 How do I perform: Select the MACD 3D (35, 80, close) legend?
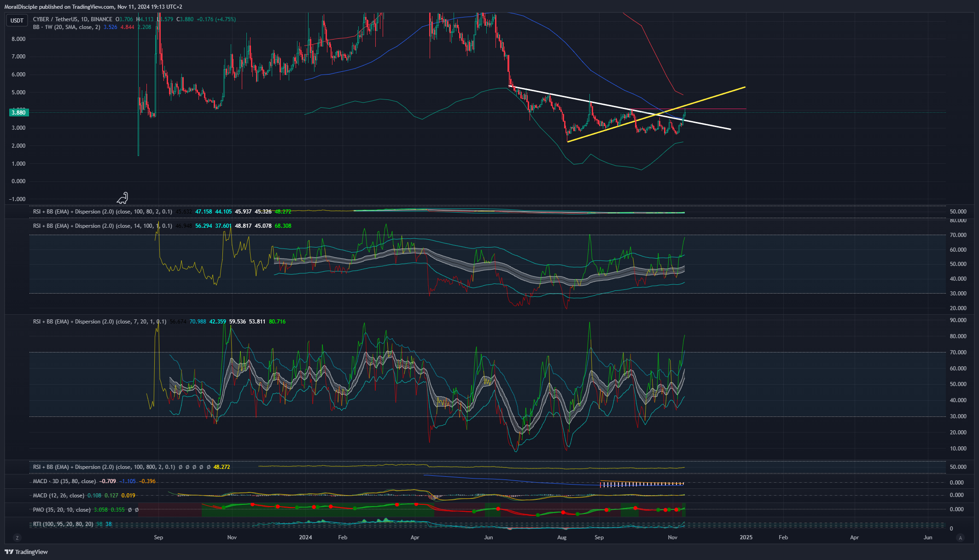pyautogui.click(x=64, y=481)
